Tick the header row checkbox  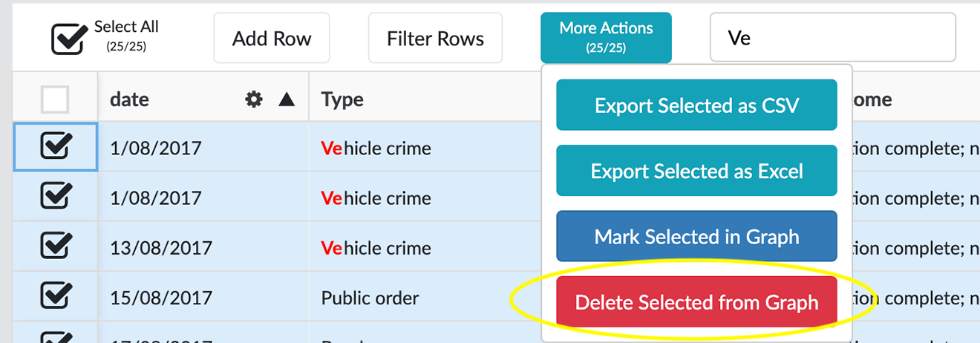point(55,99)
